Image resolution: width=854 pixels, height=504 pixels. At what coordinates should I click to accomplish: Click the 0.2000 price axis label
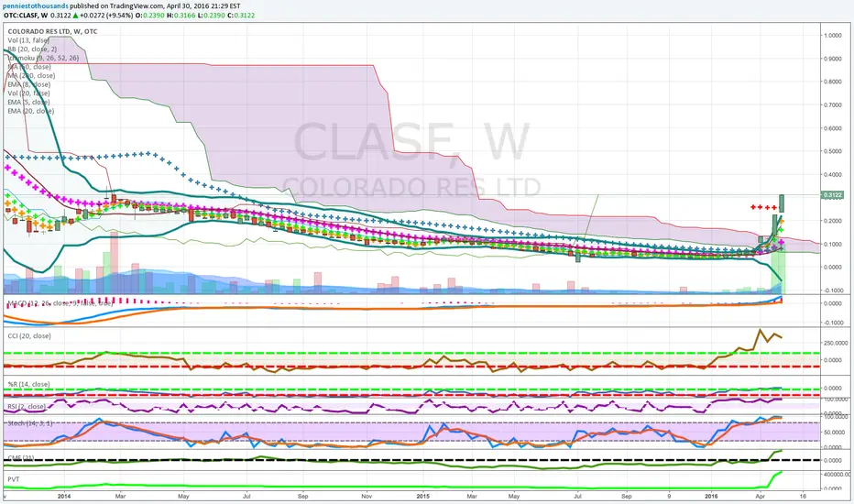833,221
